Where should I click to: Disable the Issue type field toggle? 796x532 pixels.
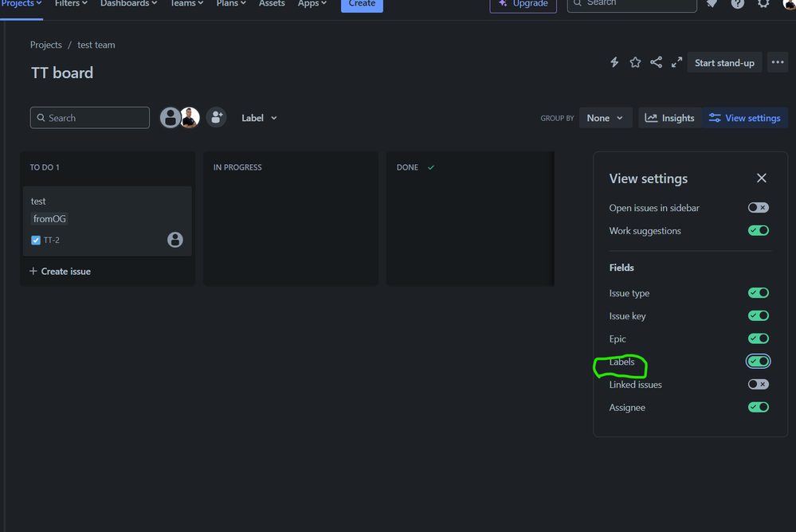(759, 293)
